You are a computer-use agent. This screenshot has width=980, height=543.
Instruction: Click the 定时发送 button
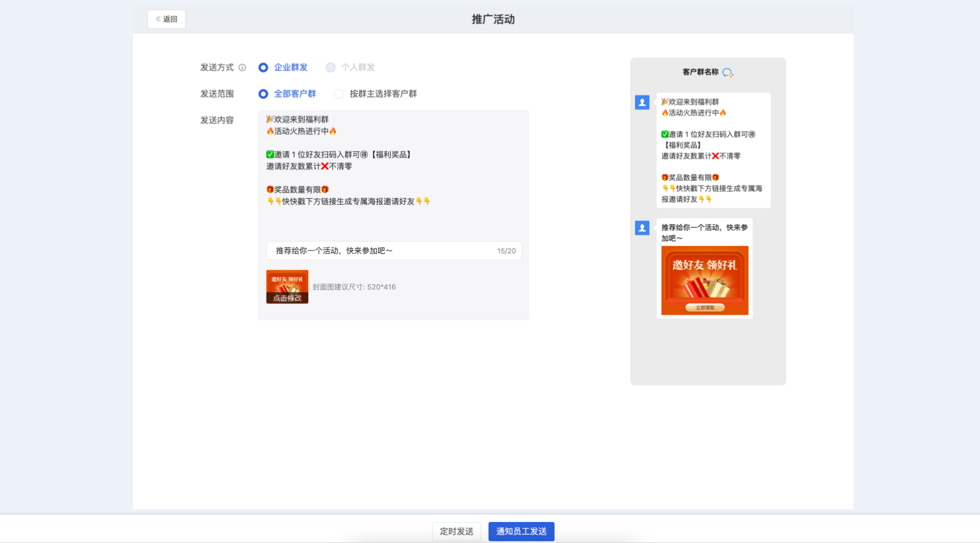click(x=456, y=532)
